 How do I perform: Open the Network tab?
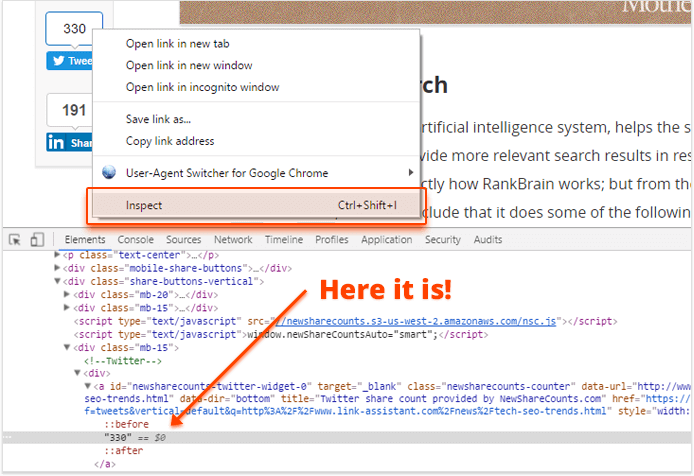[x=233, y=240]
